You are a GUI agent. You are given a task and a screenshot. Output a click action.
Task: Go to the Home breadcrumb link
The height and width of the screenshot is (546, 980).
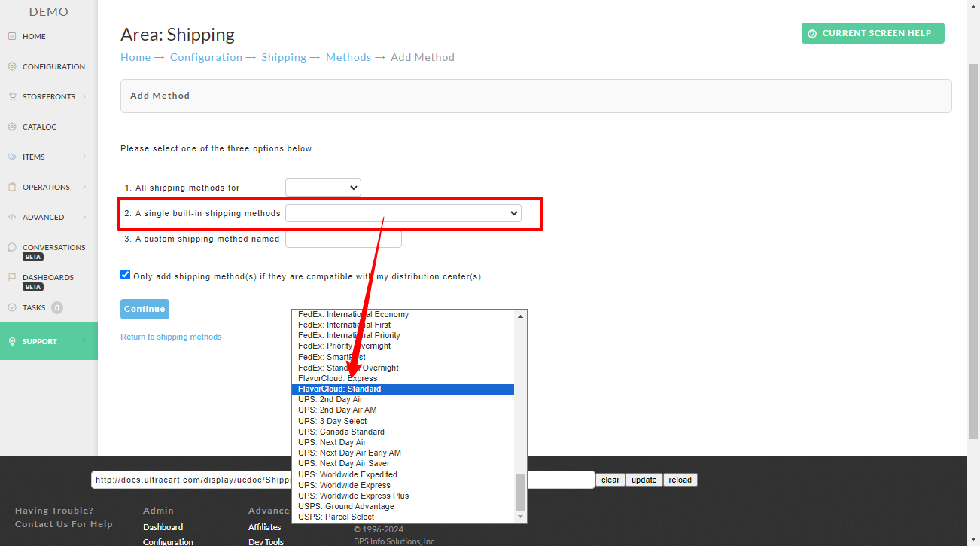pyautogui.click(x=135, y=57)
